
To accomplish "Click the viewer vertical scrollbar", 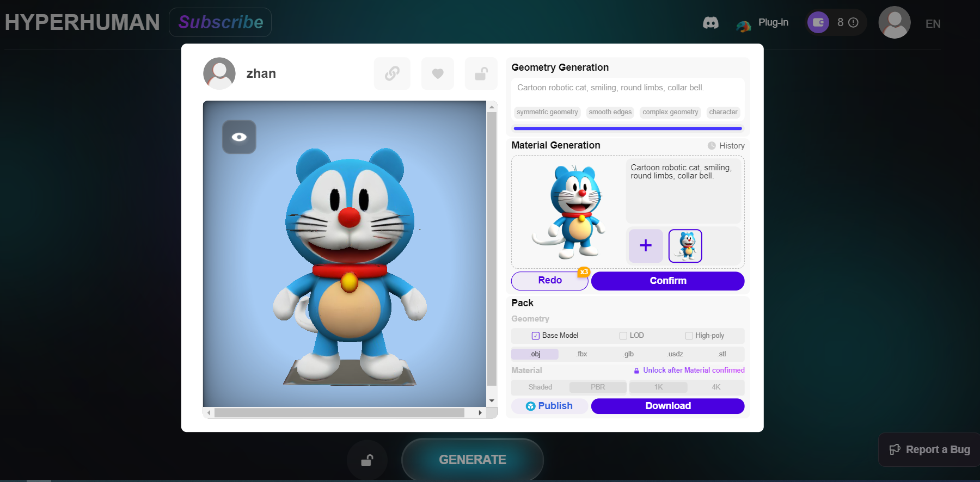I will pyautogui.click(x=492, y=248).
